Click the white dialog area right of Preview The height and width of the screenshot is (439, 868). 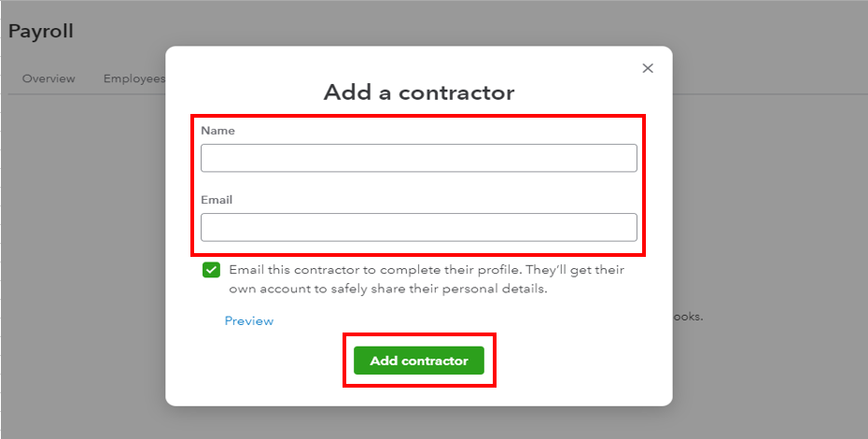pos(467,320)
